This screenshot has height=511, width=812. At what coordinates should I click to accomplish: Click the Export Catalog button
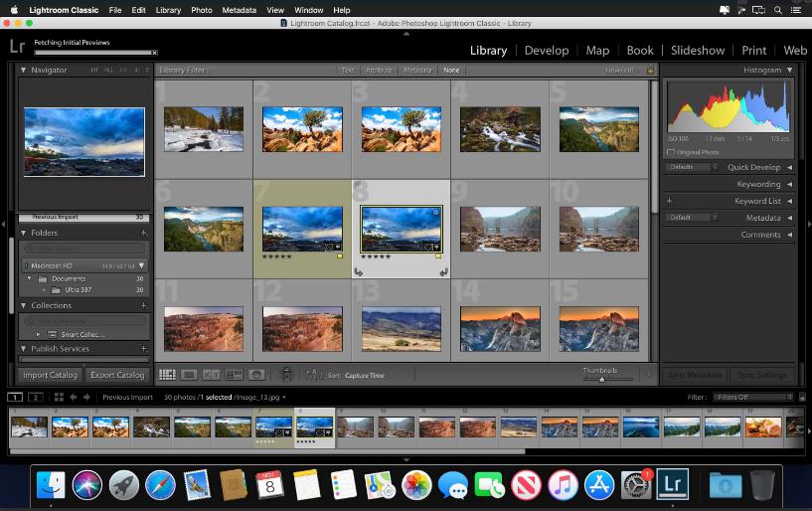click(117, 375)
